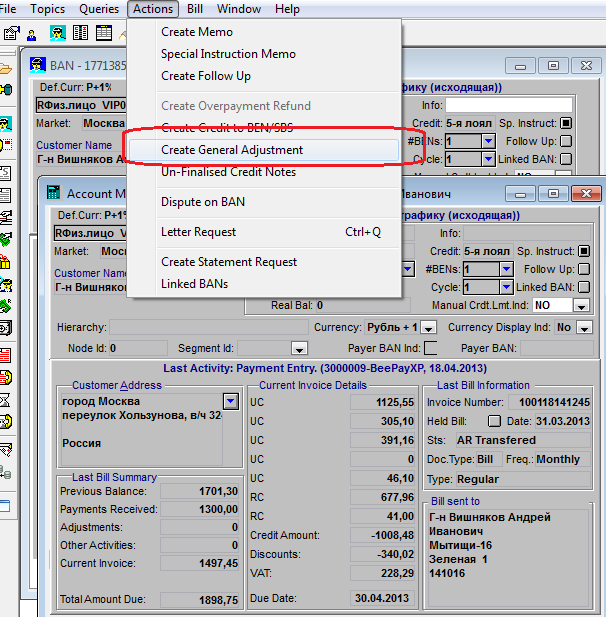Select Dispute on BAN menu entry
Screen dimensions: 606x617
click(x=203, y=202)
